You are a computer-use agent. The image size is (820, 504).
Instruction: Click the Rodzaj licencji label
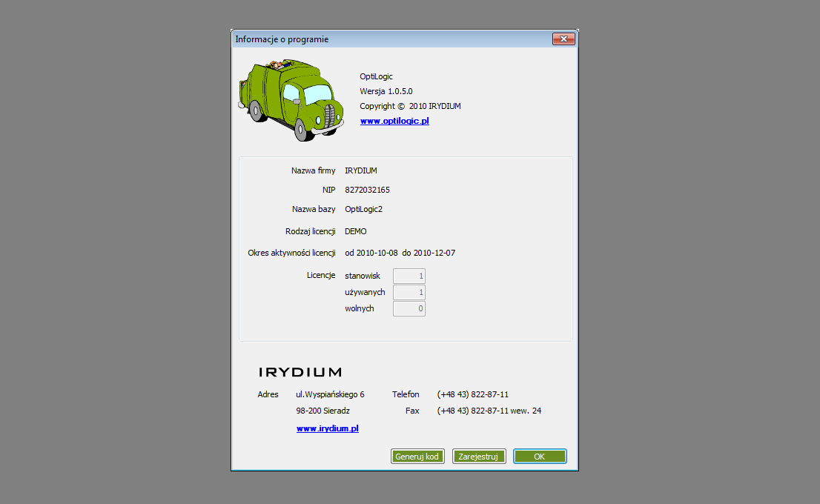(310, 231)
